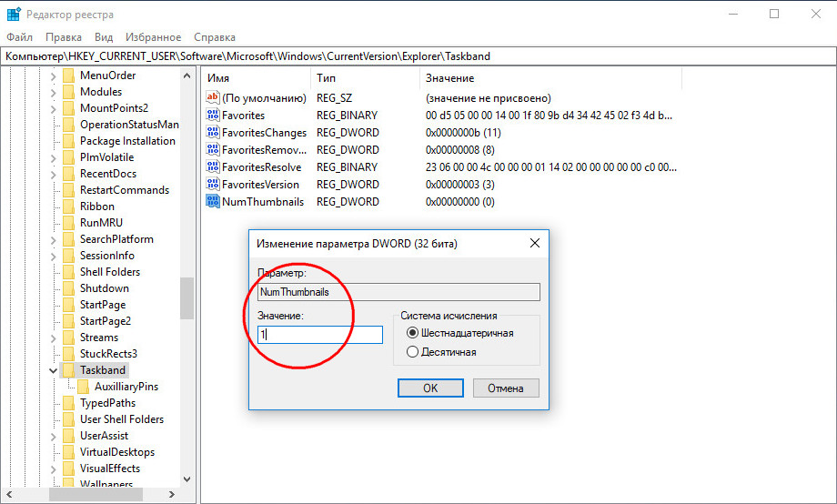Click the tree scrollbar down arrow
Image resolution: width=837 pixels, height=504 pixels.
(187, 479)
